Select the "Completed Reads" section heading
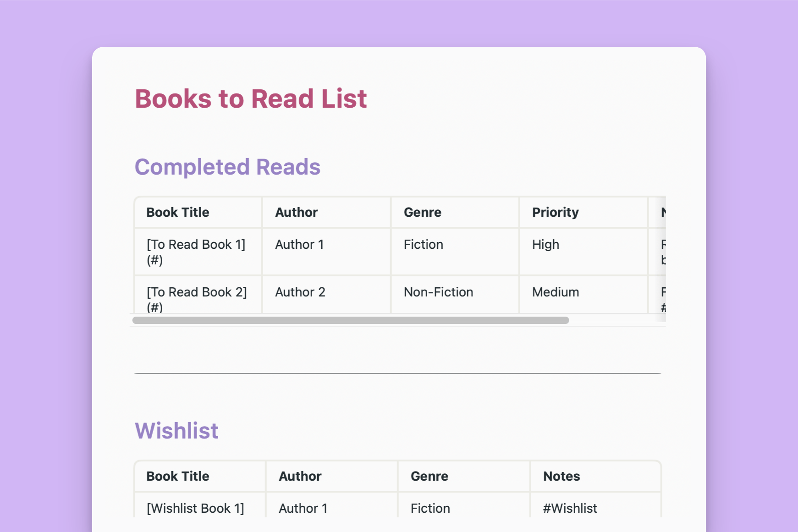 227,167
